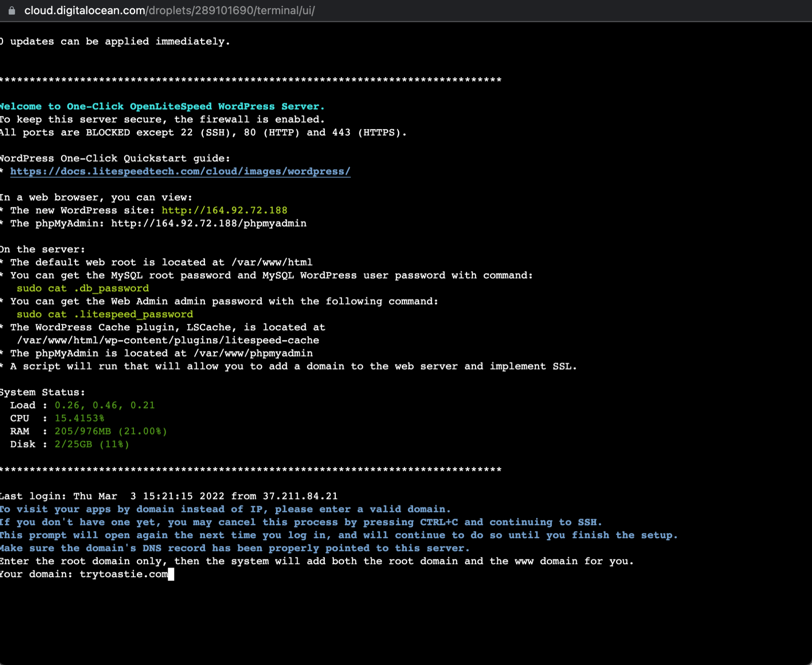Screen dimensions: 812x665
Task: Click the 'System Status:' label
Action: [x=42, y=393]
